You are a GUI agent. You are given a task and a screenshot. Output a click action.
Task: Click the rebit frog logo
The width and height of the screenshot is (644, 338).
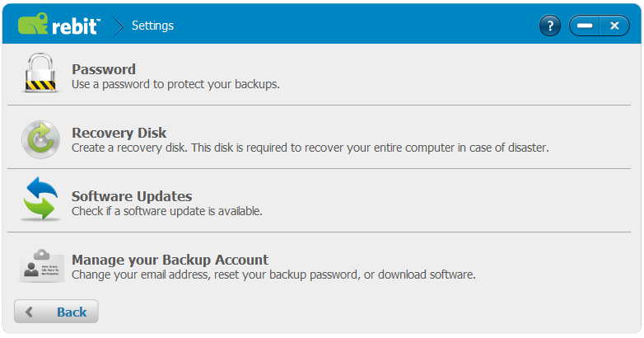tap(33, 23)
